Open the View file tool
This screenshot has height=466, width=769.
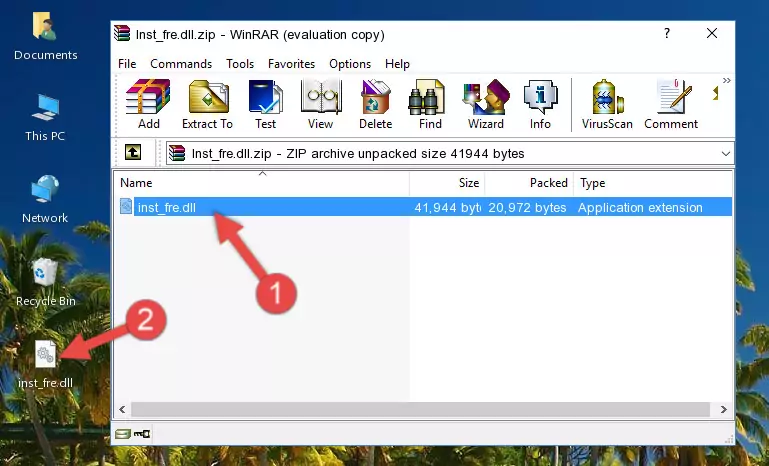[x=321, y=104]
